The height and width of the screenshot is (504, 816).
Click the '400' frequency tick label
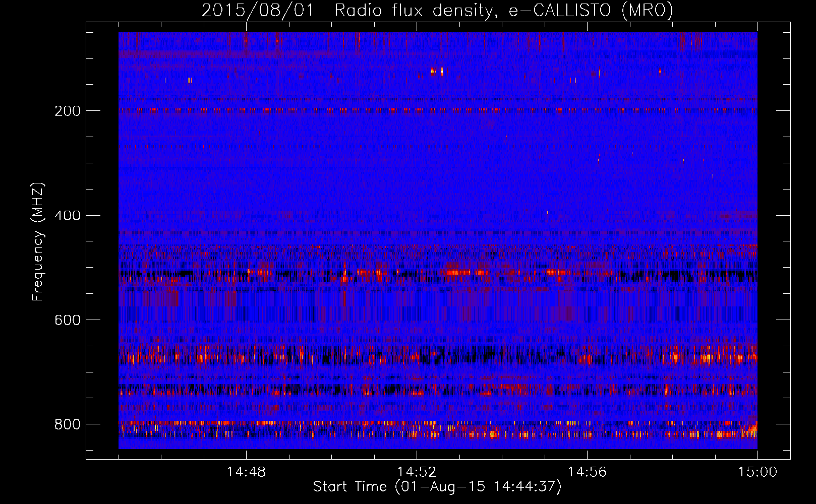(68, 216)
